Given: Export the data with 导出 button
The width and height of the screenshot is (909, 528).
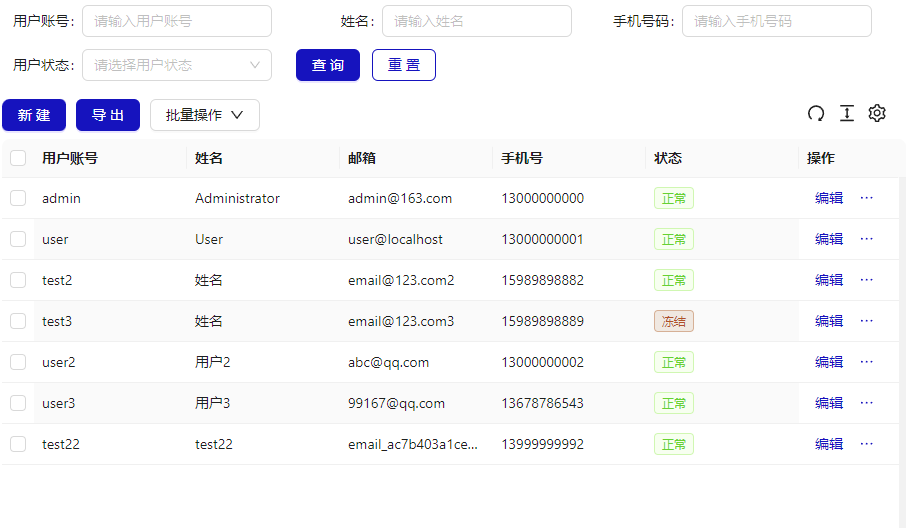Looking at the screenshot, I should (108, 115).
